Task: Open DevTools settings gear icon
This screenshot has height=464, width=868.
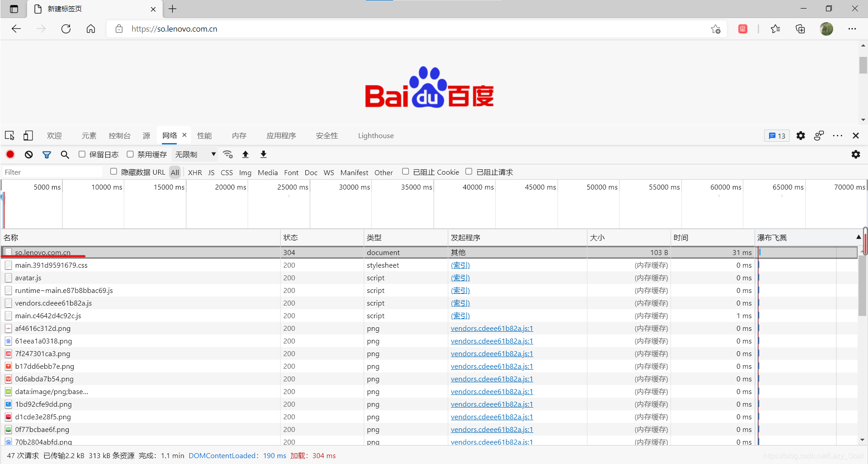Action: tap(801, 135)
